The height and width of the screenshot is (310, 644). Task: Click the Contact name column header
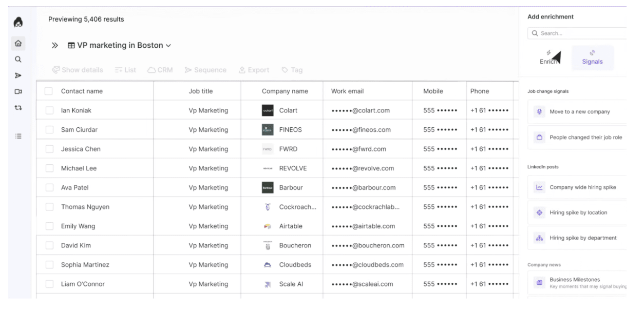tap(82, 91)
